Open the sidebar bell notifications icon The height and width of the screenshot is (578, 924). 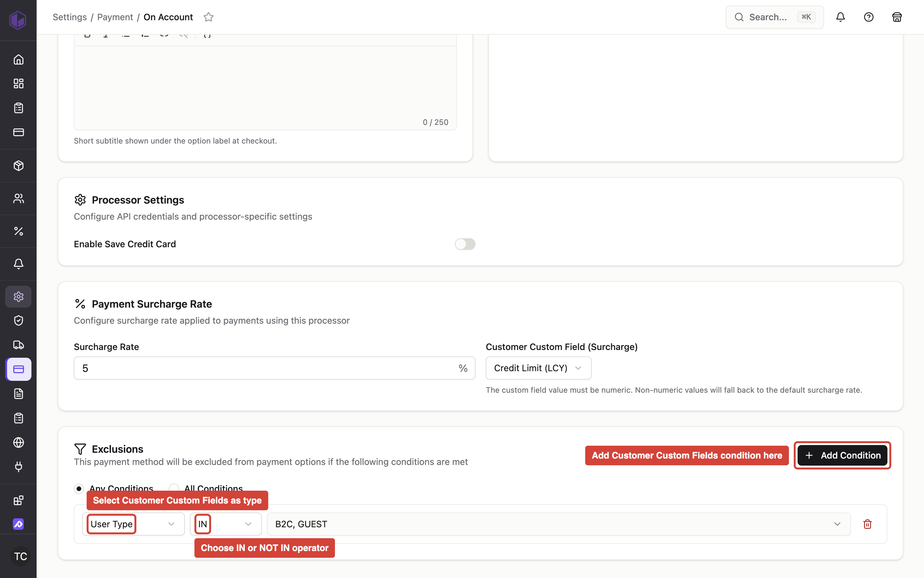tap(18, 264)
